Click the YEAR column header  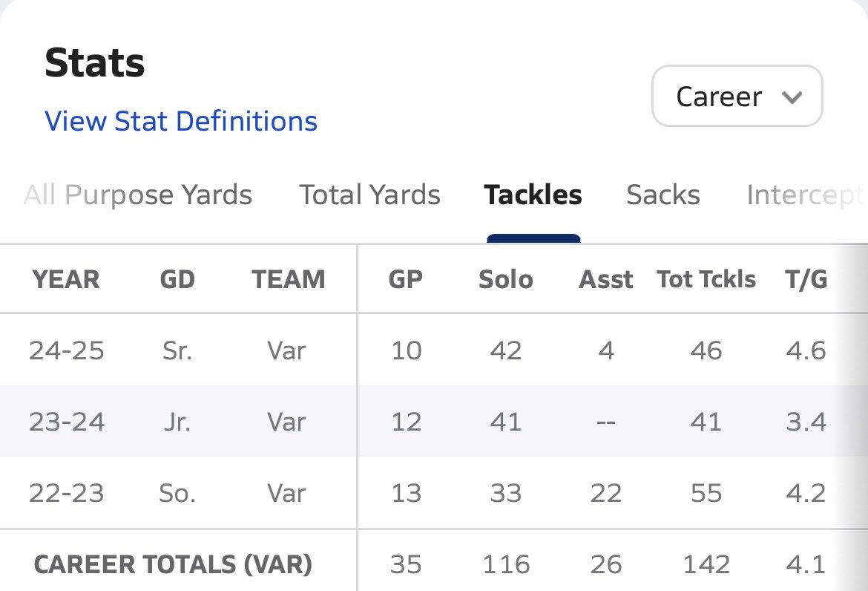[x=66, y=279]
